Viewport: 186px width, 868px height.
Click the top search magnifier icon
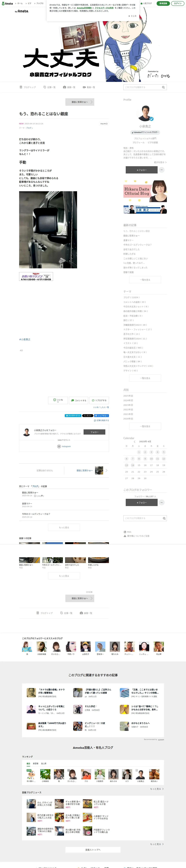tap(163, 87)
